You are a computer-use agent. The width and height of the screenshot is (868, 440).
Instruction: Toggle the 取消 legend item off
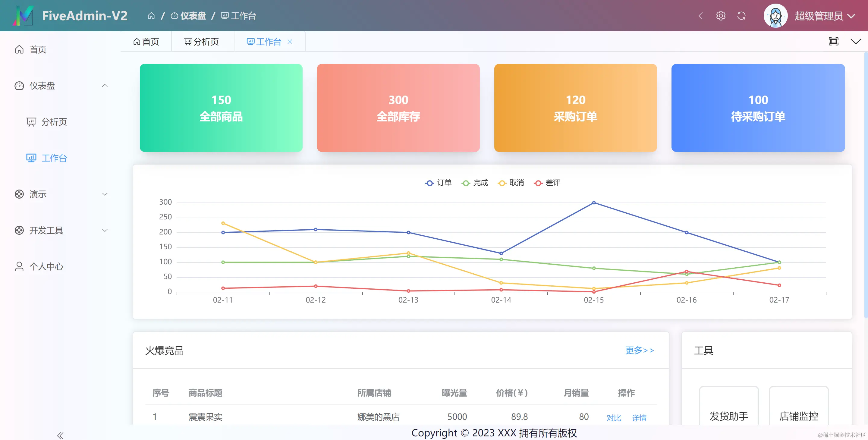click(511, 183)
